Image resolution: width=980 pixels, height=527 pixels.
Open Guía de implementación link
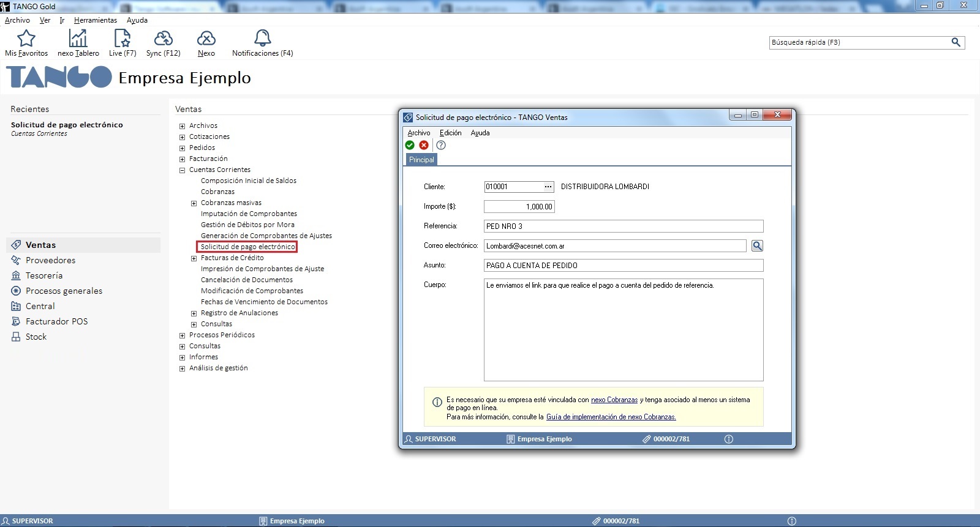click(611, 417)
